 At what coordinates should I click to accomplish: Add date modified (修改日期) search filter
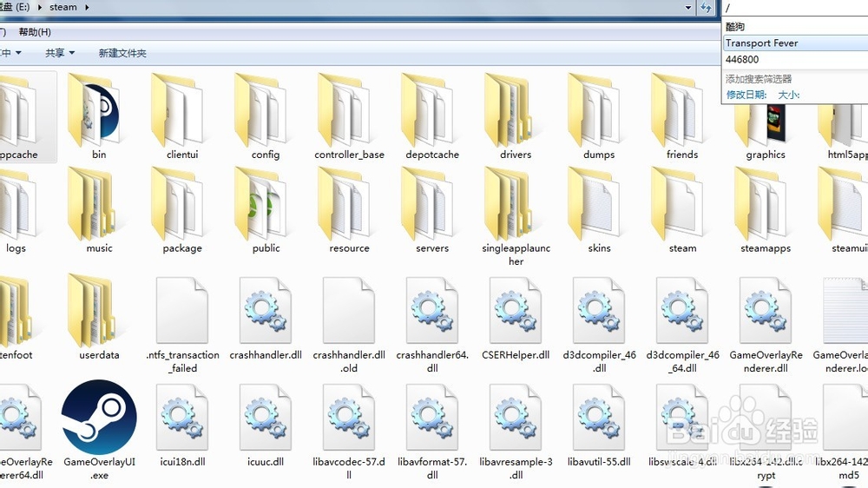coord(746,95)
